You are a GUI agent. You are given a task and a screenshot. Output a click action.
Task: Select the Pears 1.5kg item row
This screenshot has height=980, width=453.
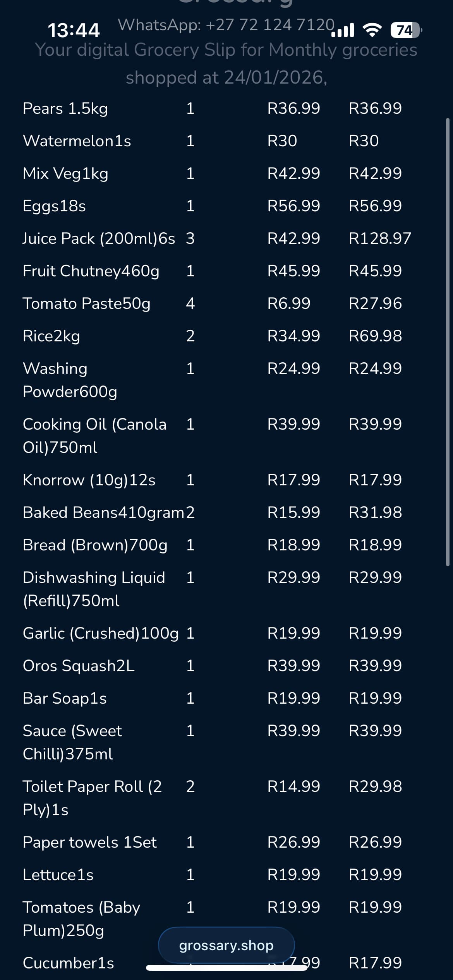coord(65,108)
